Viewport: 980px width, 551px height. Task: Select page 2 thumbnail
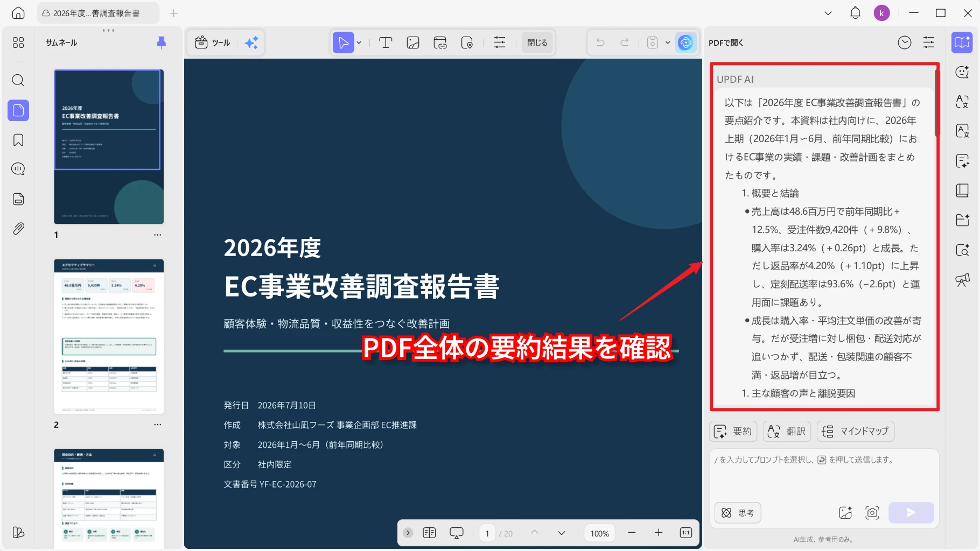pyautogui.click(x=108, y=336)
